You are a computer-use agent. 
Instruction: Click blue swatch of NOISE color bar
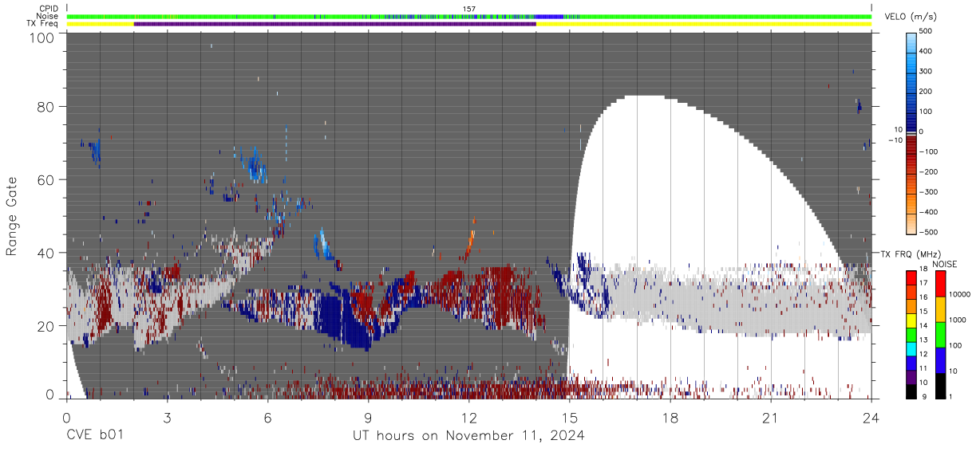pyautogui.click(x=941, y=360)
